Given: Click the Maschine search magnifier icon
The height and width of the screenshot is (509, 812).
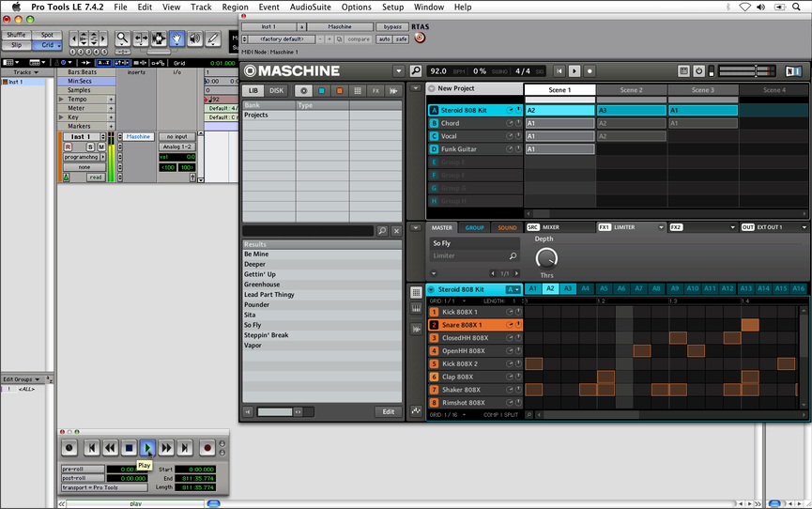Looking at the screenshot, I should tap(416, 71).
